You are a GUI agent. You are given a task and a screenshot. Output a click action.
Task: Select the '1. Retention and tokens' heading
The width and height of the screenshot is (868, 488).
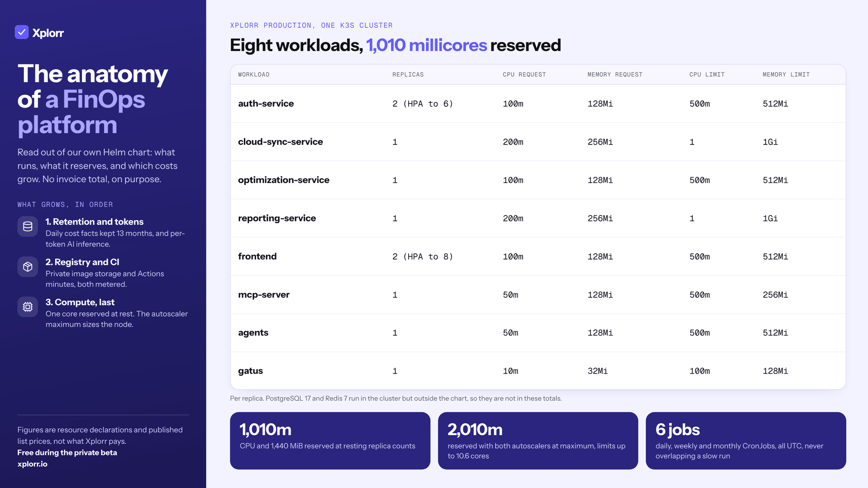[x=94, y=222]
